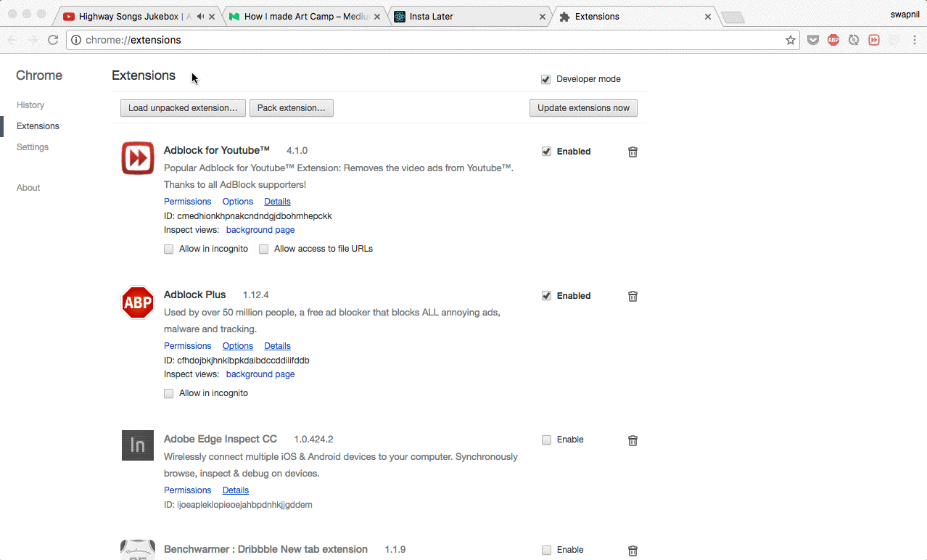Inspect Adblock for Youtube background page

260,230
